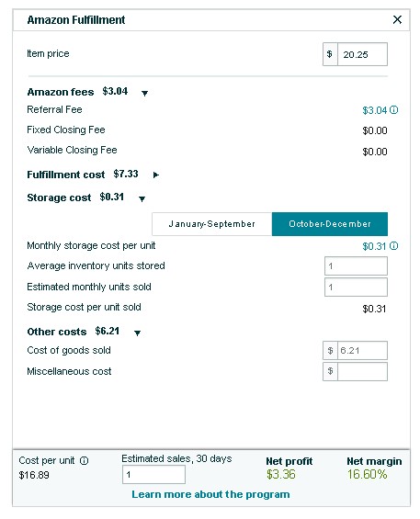Screen dimensions: 420x519
Task: Open the monthly storage cost info icon
Action: tap(393, 246)
